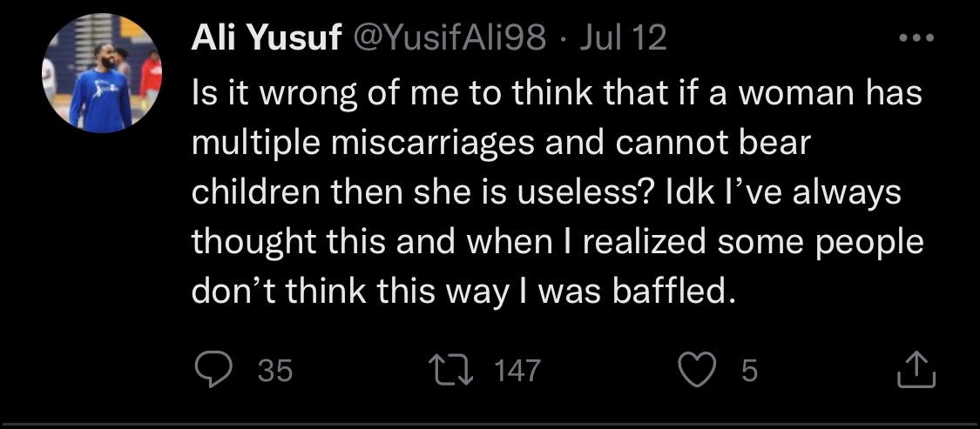Tap the line starting "thought this and when"

[557, 242]
